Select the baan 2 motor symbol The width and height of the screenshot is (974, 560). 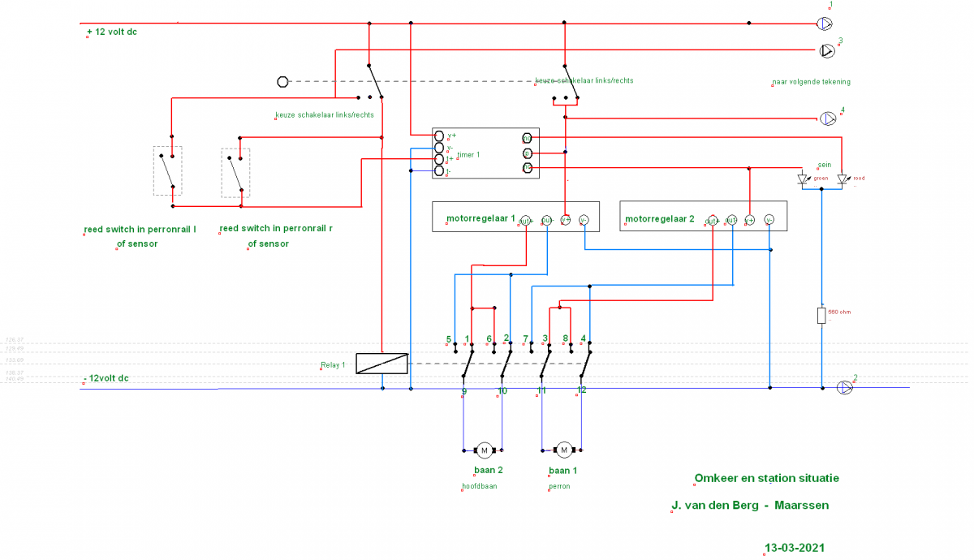click(x=484, y=450)
